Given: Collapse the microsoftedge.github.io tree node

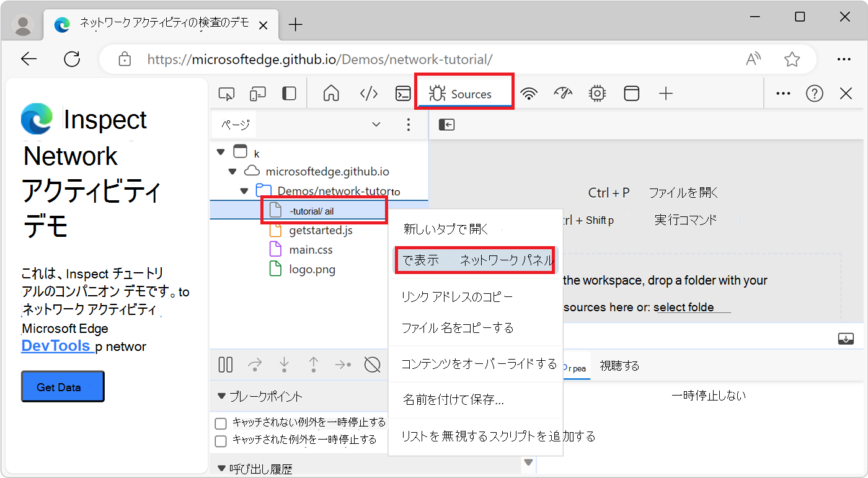Looking at the screenshot, I should coord(232,170).
